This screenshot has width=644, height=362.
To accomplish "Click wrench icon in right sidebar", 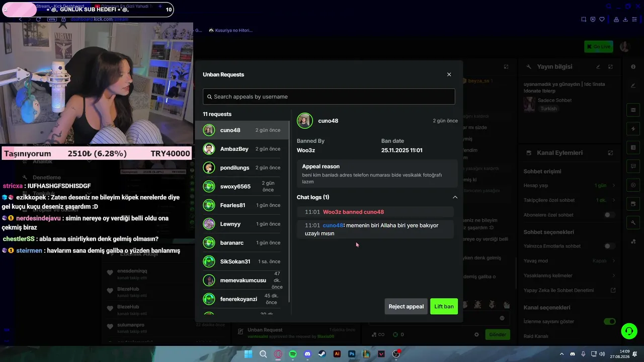I will (633, 222).
